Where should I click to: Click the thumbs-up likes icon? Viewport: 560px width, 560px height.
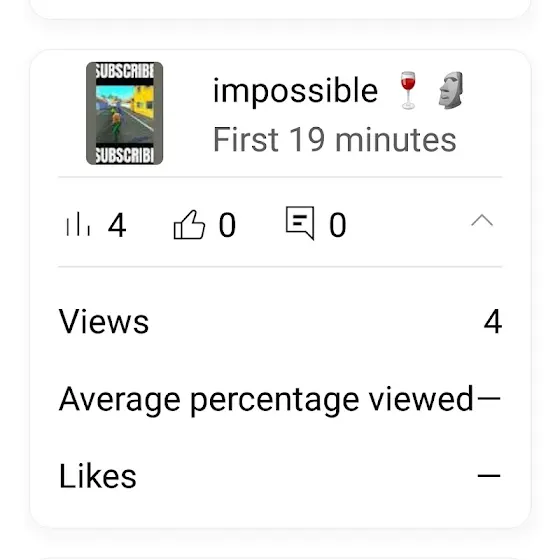pyautogui.click(x=189, y=224)
